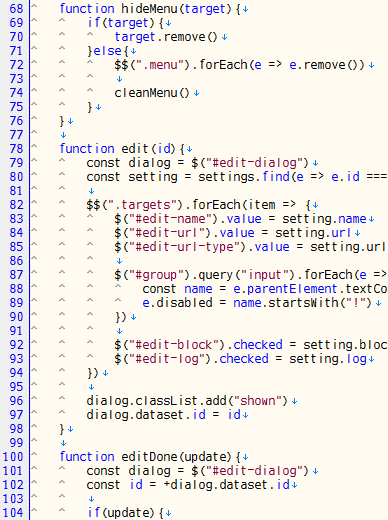Click line number 78 in the gutter
388x520 pixels.
click(x=16, y=149)
